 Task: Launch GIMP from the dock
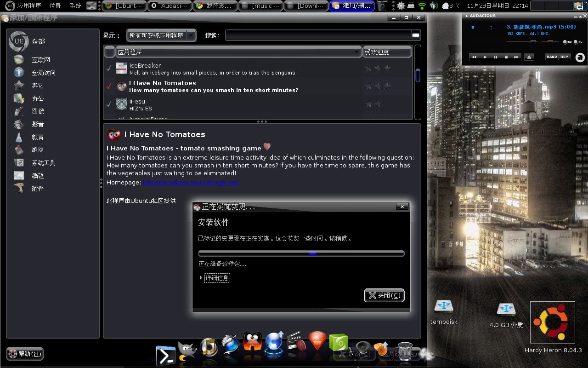click(187, 351)
